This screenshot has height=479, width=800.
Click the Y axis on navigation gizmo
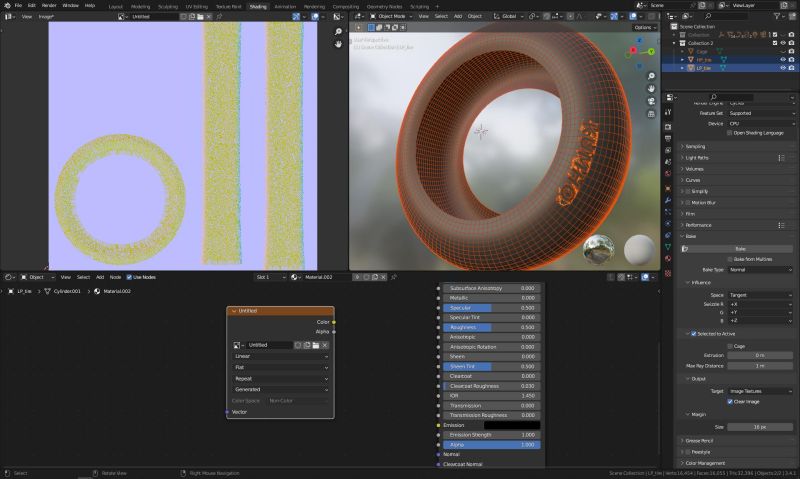point(652,52)
